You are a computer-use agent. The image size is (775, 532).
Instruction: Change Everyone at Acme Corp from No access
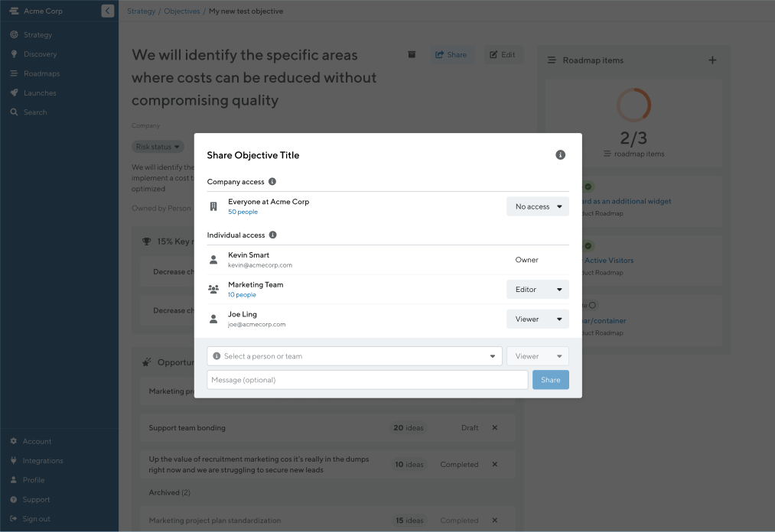[x=537, y=206]
